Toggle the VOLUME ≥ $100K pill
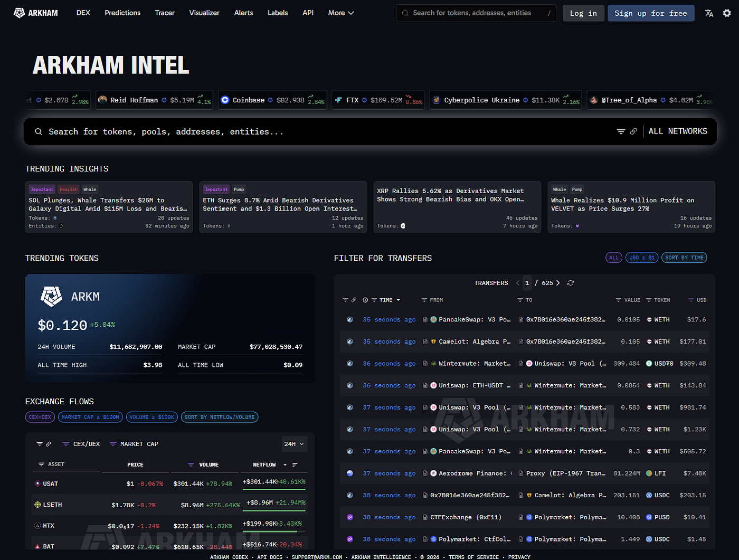The width and height of the screenshot is (739, 560). (152, 417)
